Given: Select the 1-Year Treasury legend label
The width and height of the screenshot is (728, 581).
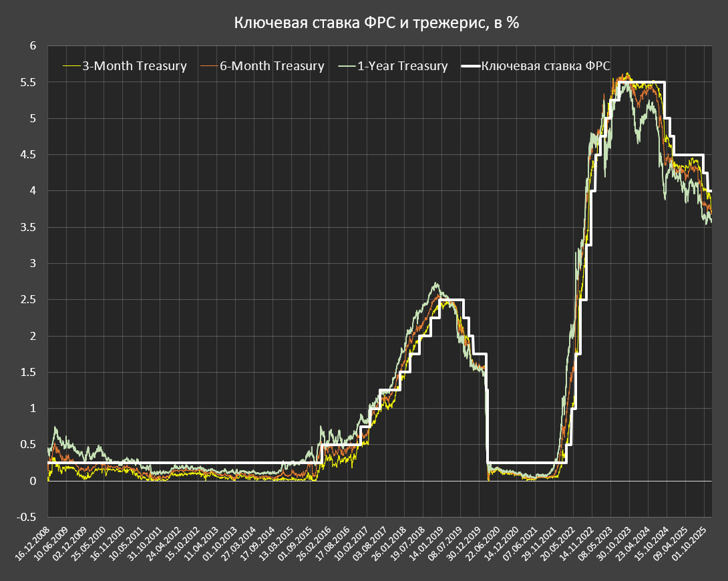Looking at the screenshot, I should tap(402, 65).
